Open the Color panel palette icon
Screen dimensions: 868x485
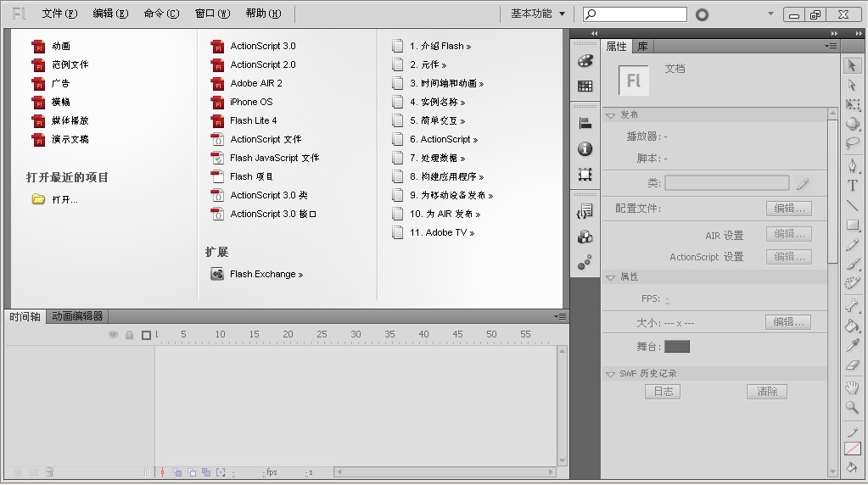585,61
